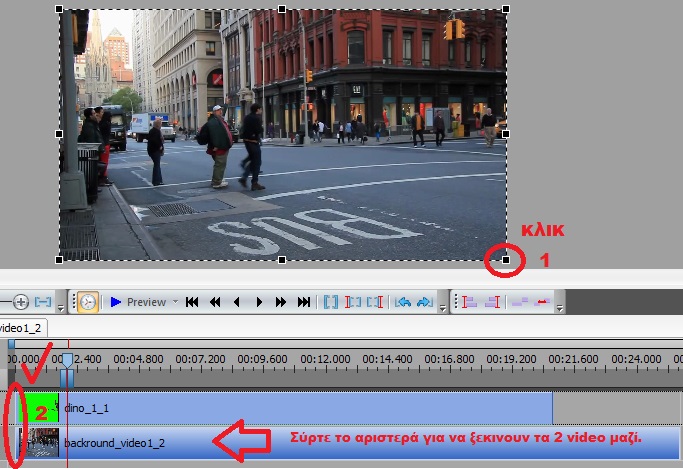Step back one frame
This screenshot has height=469, width=683.
[237, 302]
